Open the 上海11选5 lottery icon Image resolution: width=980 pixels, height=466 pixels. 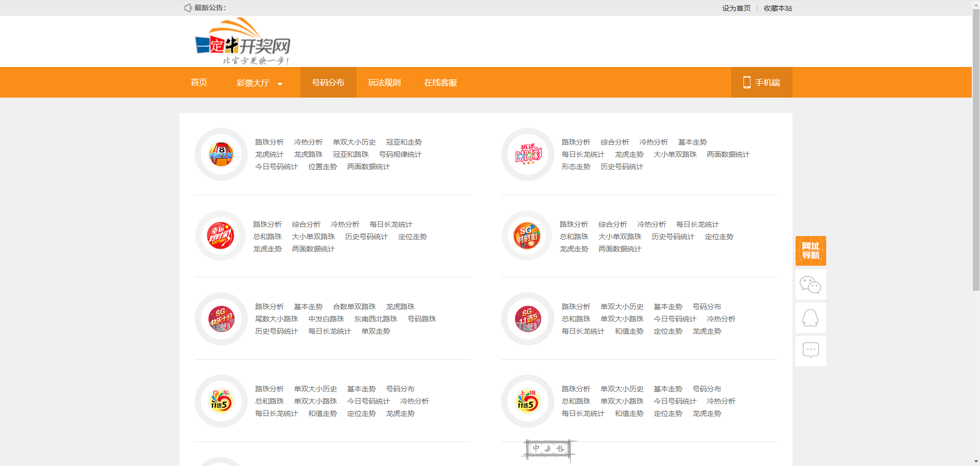click(527, 401)
